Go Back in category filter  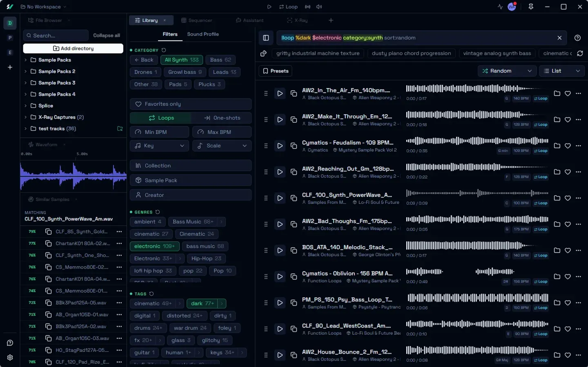[144, 60]
